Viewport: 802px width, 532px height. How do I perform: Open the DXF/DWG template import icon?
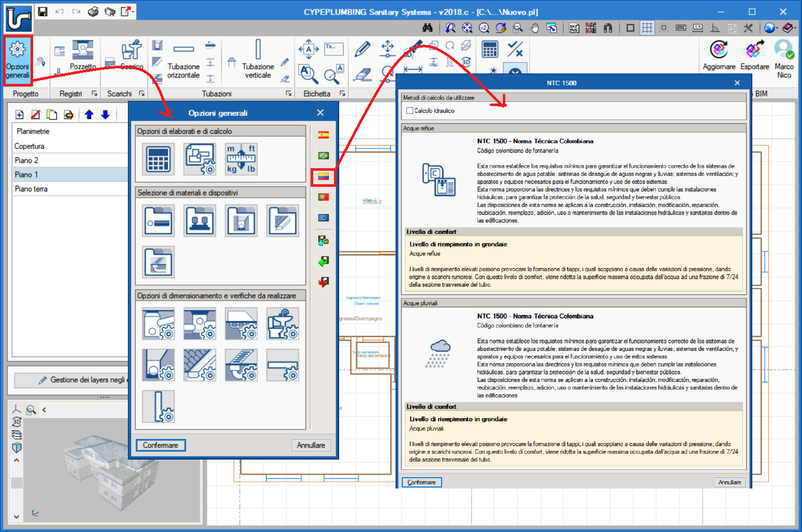574,28
